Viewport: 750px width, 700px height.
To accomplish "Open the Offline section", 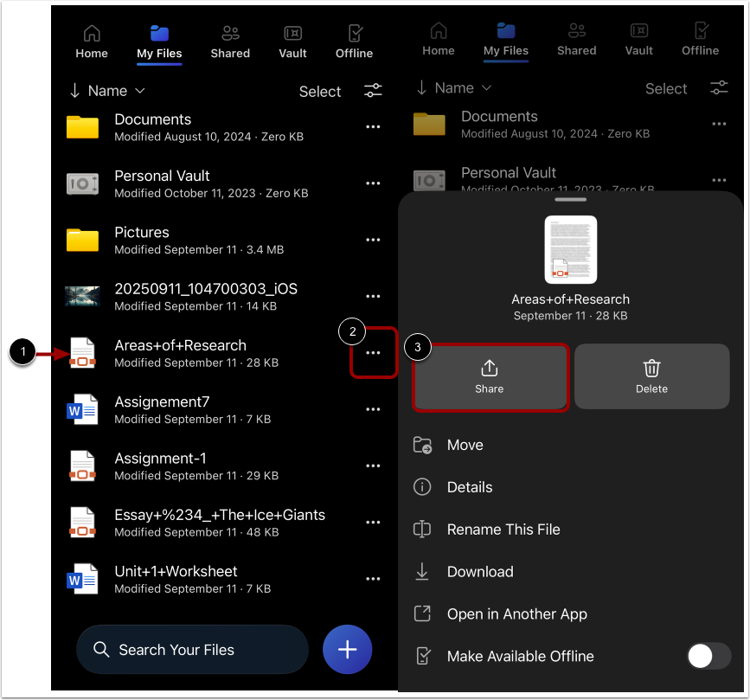I will (354, 40).
